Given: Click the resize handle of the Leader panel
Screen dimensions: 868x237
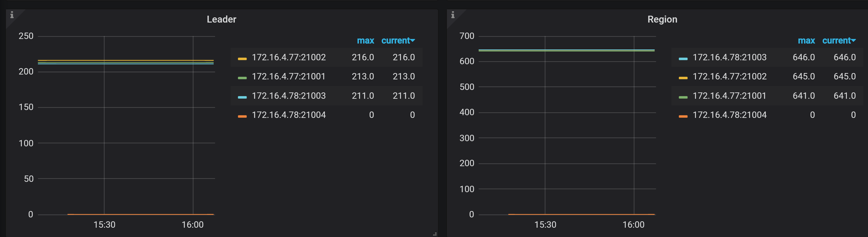Looking at the screenshot, I should coord(434,233).
